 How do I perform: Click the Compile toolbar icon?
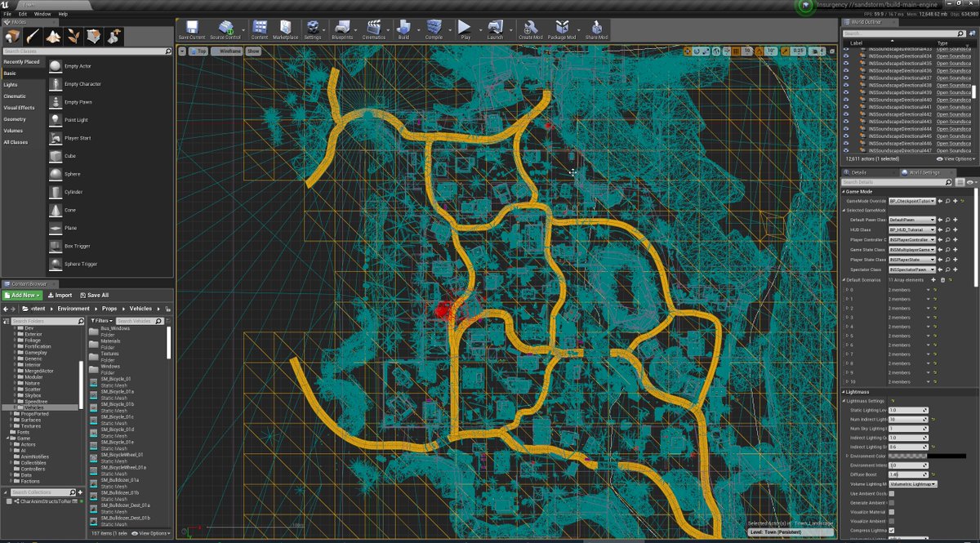(434, 30)
